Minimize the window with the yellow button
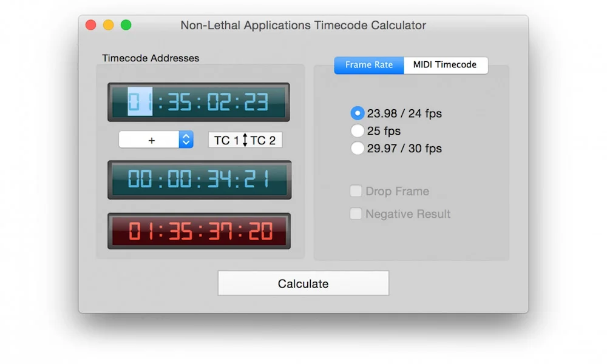The image size is (607, 364). (109, 25)
